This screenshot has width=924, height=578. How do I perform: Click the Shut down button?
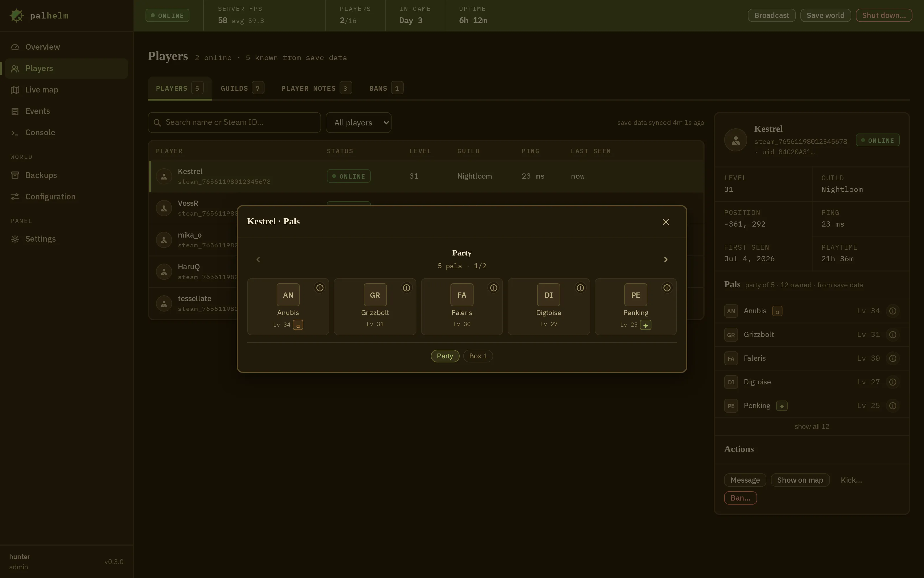[884, 16]
